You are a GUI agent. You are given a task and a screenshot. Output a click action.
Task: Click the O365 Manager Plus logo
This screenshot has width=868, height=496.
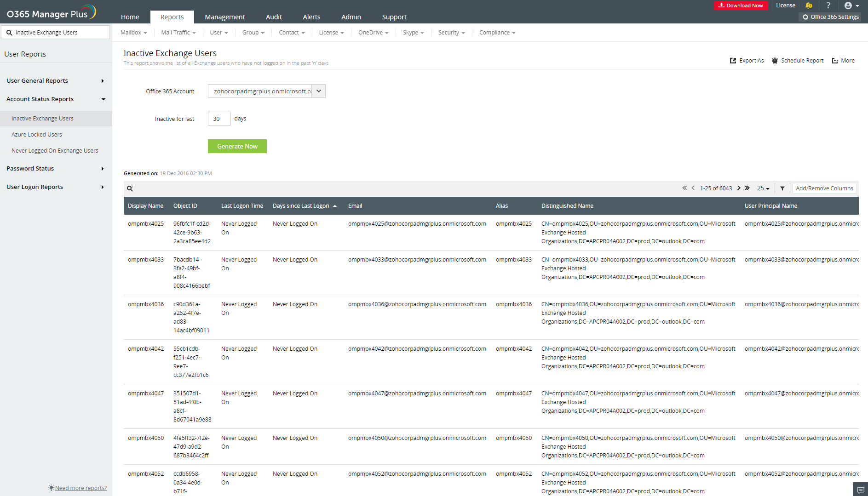tap(52, 12)
